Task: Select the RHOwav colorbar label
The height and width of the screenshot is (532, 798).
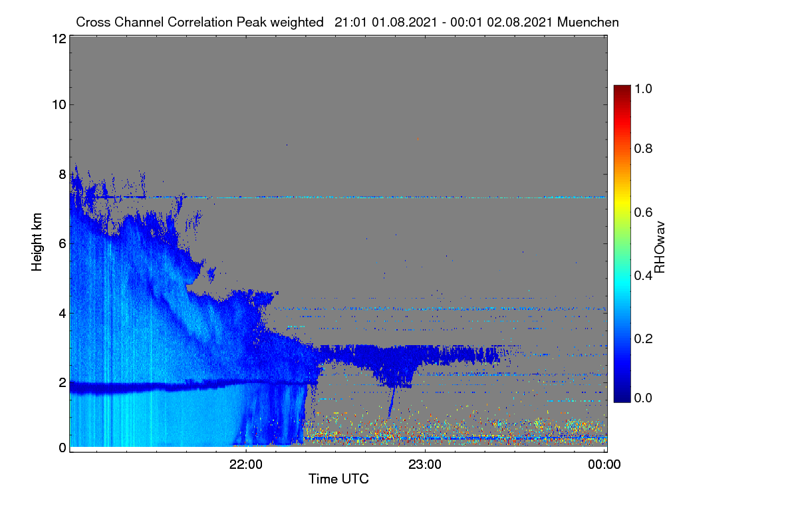Action: click(660, 247)
